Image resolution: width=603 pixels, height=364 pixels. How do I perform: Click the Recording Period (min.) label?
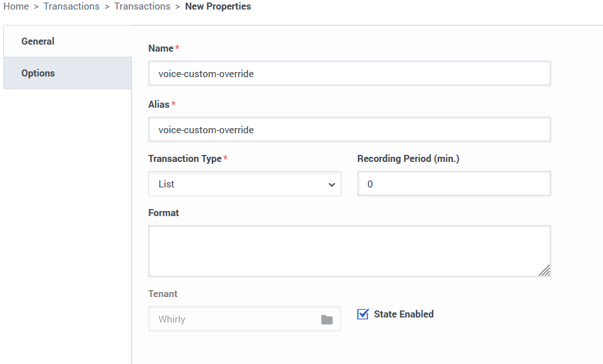coord(408,159)
